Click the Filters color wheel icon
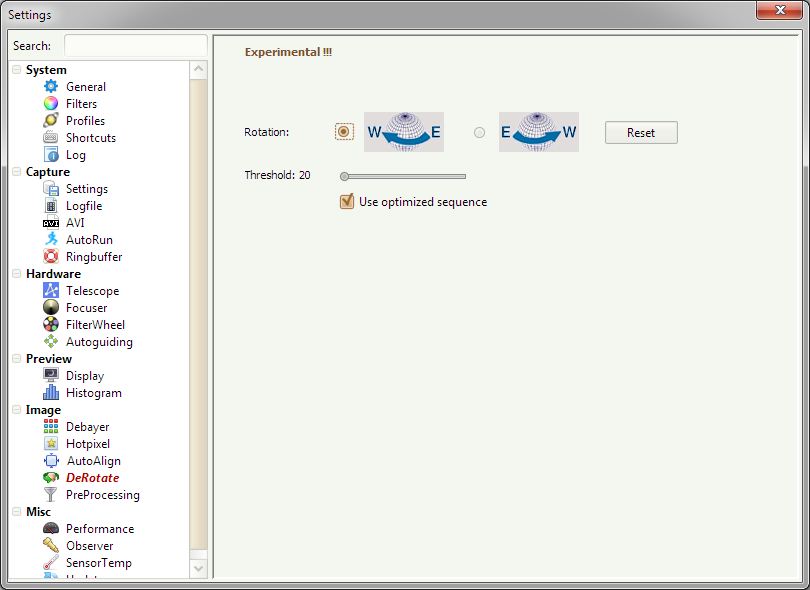The image size is (810, 590). click(x=51, y=103)
